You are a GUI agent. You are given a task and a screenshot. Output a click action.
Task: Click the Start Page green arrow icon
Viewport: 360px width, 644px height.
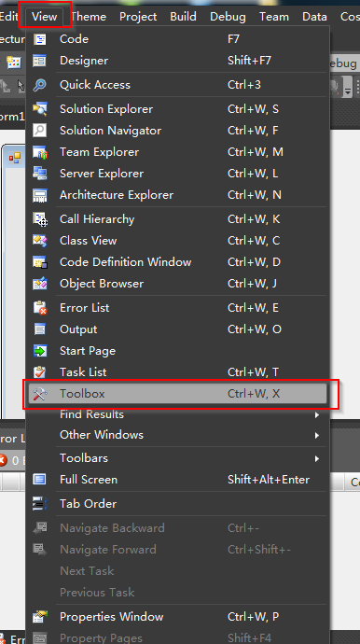tap(40, 351)
